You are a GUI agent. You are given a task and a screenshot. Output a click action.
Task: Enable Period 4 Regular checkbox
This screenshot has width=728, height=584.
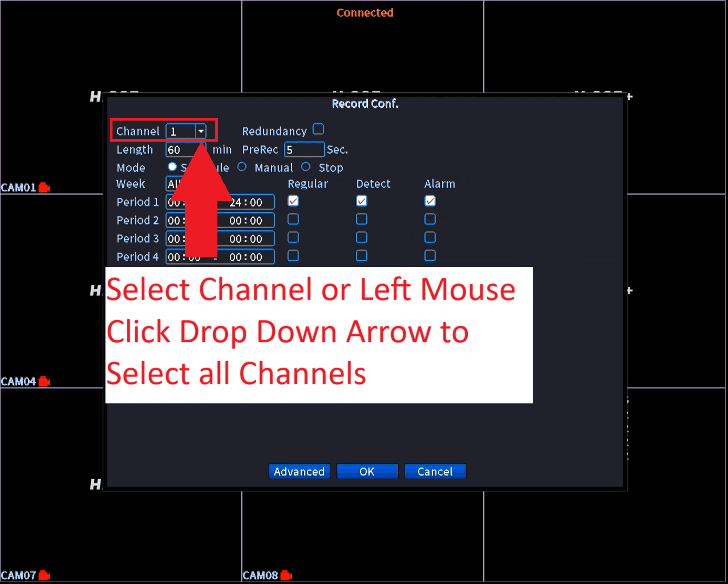pyautogui.click(x=293, y=255)
